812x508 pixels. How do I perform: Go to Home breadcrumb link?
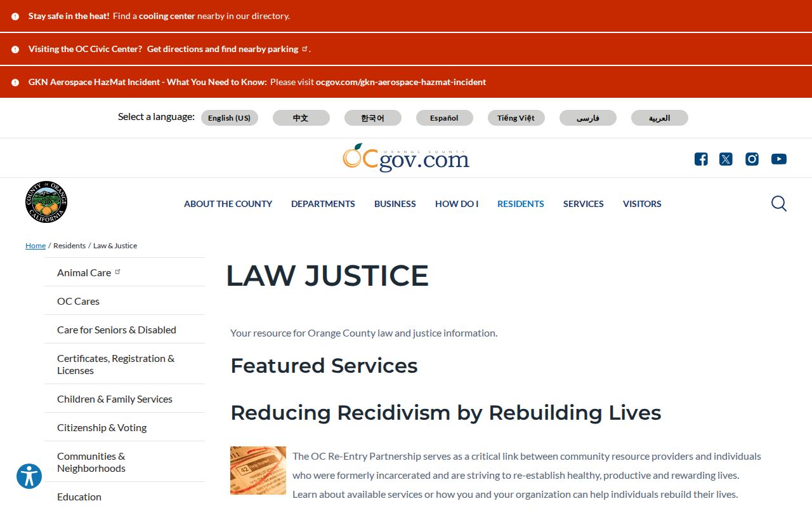tap(36, 246)
